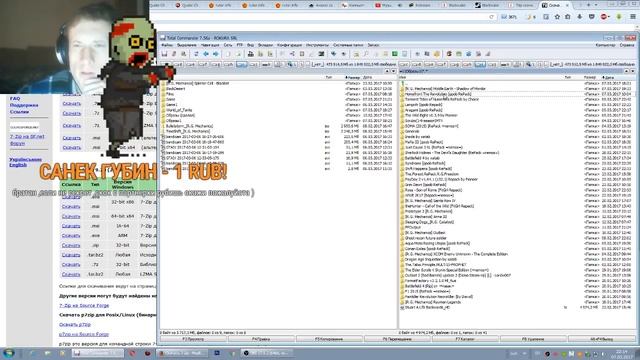This screenshot has width=640, height=360.
Task: Select Mafia III [qoob RePack] folder
Action: 424,142
